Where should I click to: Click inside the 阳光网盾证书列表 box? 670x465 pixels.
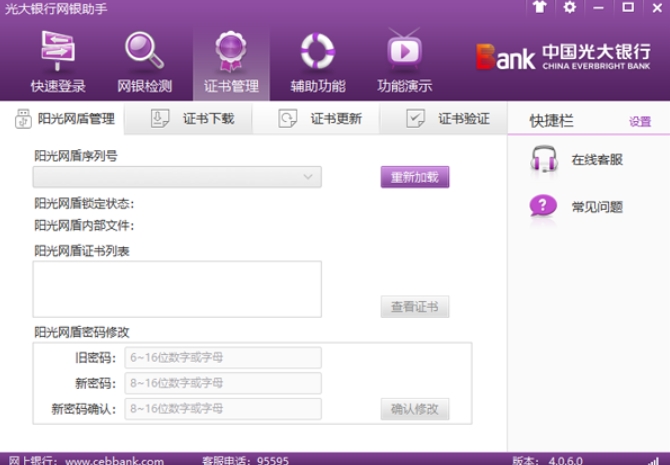point(177,289)
